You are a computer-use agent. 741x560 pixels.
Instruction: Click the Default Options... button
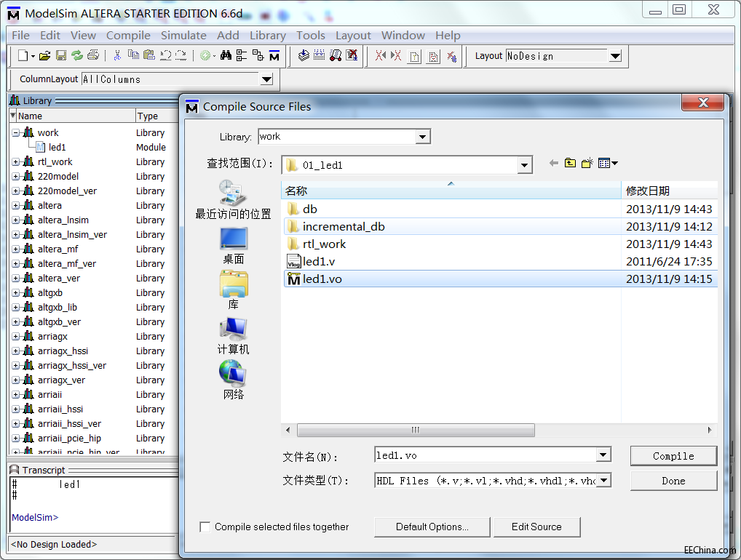(432, 527)
